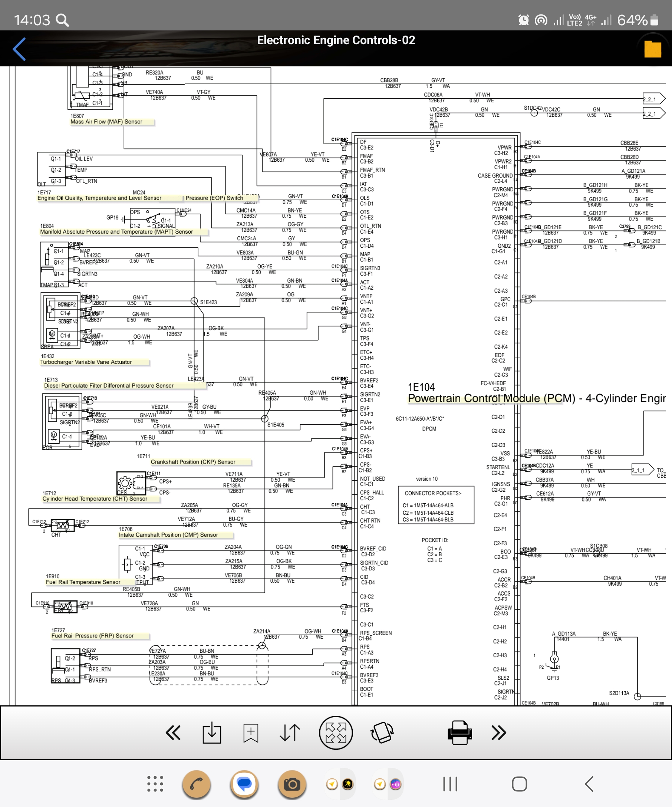Image resolution: width=672 pixels, height=807 pixels.
Task: Open the Phone app in the taskbar
Action: [x=196, y=784]
